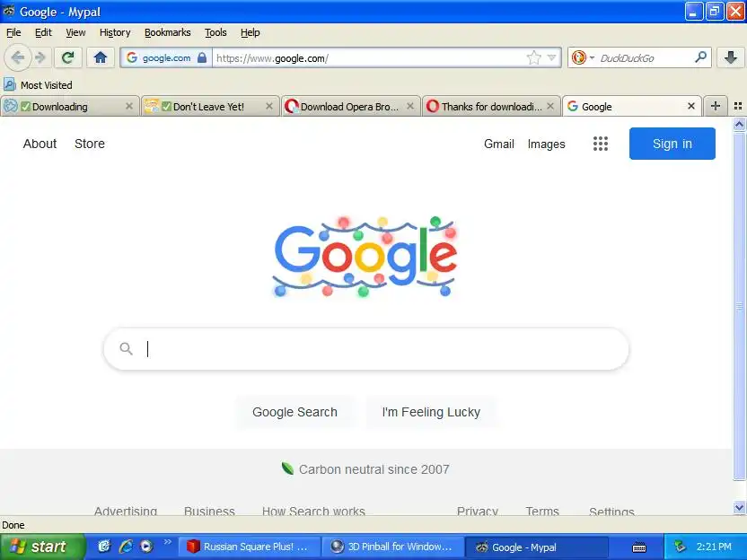Viewport: 747px width, 560px height.
Task: Open the Store link
Action: click(90, 144)
